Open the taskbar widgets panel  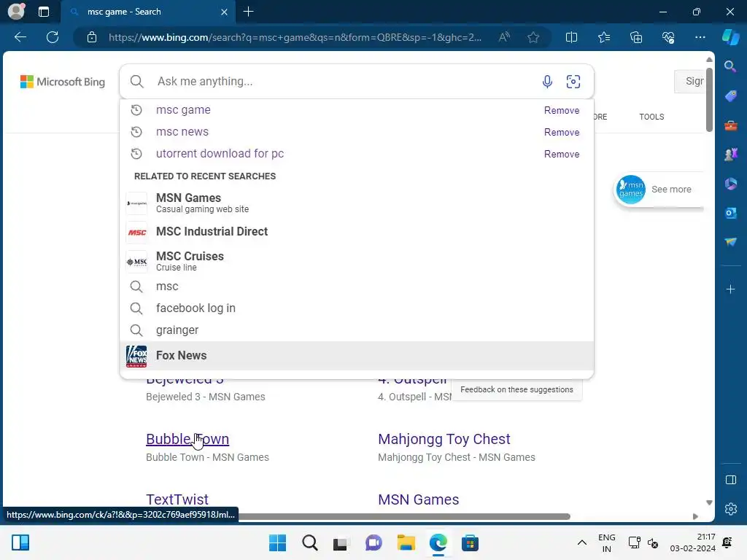point(20,542)
